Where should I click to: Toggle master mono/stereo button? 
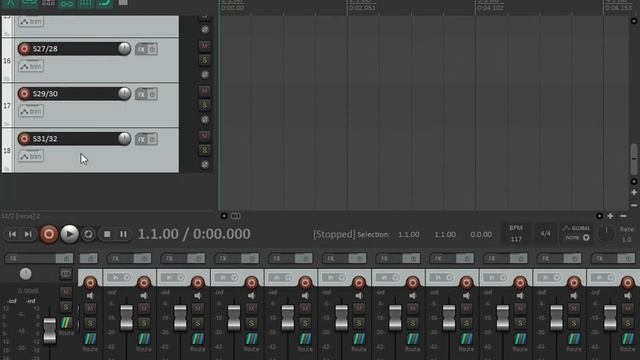coord(66,274)
